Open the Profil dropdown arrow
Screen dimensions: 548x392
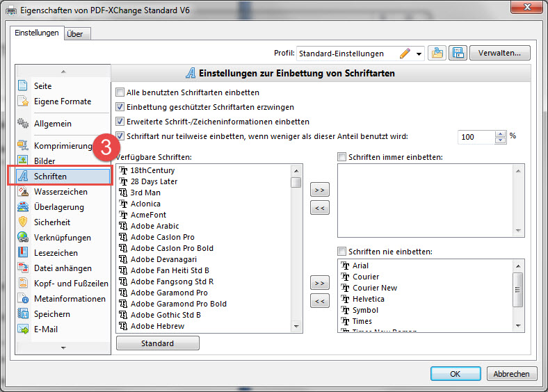419,54
